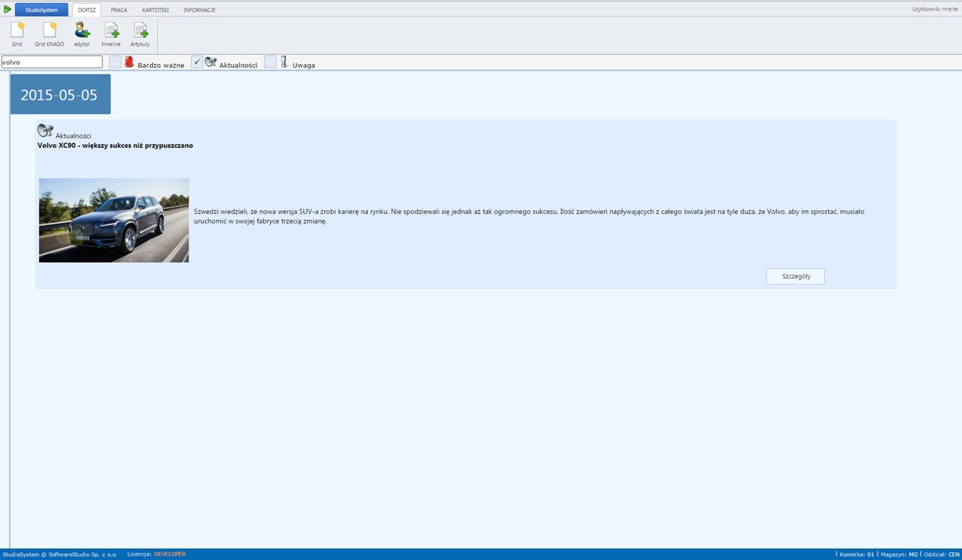This screenshot has height=560, width=962.
Task: Click the megaphone Aktualności filter icon
Action: pos(211,62)
